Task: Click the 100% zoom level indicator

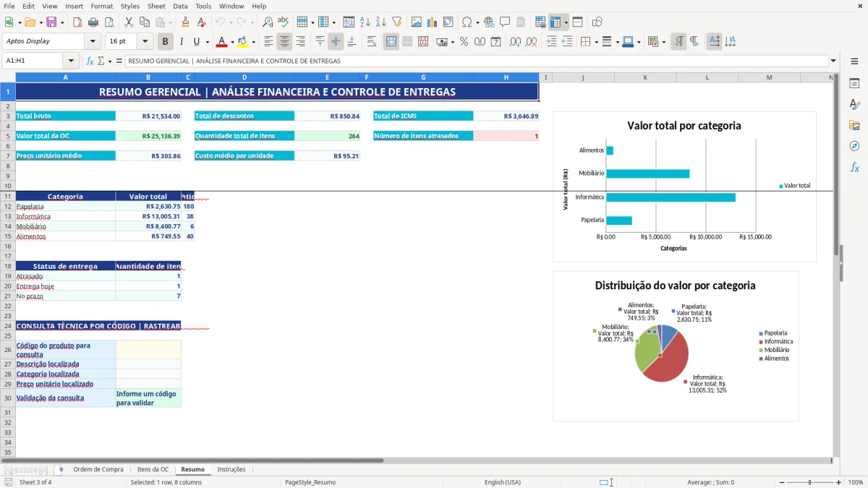Action: 855,482
